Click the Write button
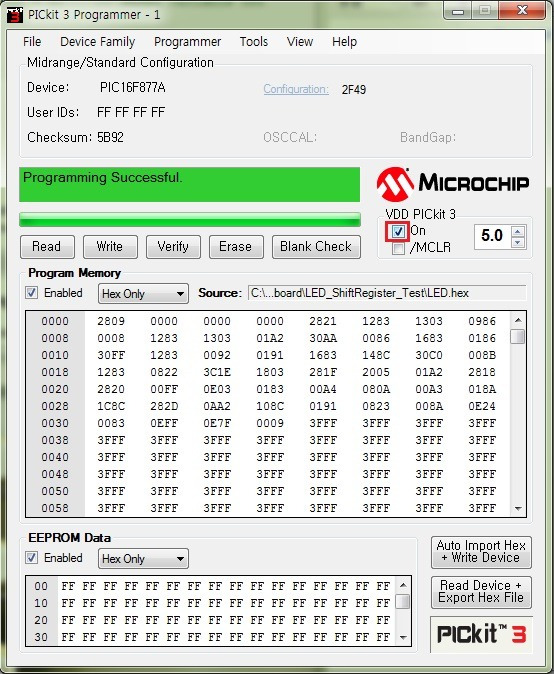This screenshot has width=554, height=674. click(110, 247)
